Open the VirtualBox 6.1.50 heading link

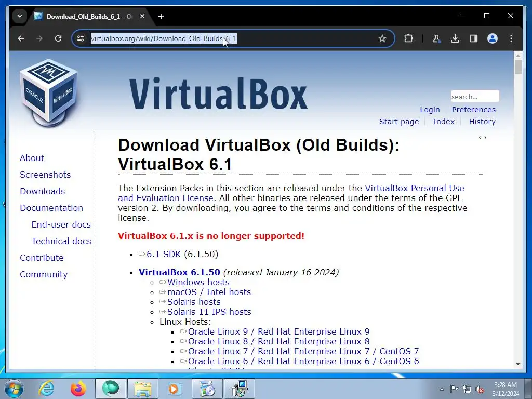coord(179,272)
